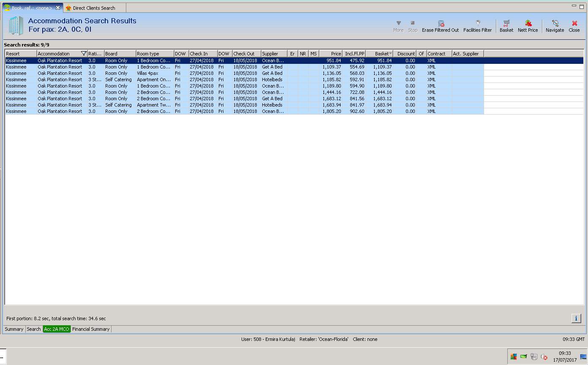Screen dimensions: 588x365
Task: Click the 568.03 Incl.Fl.PP cell
Action: coord(354,73)
